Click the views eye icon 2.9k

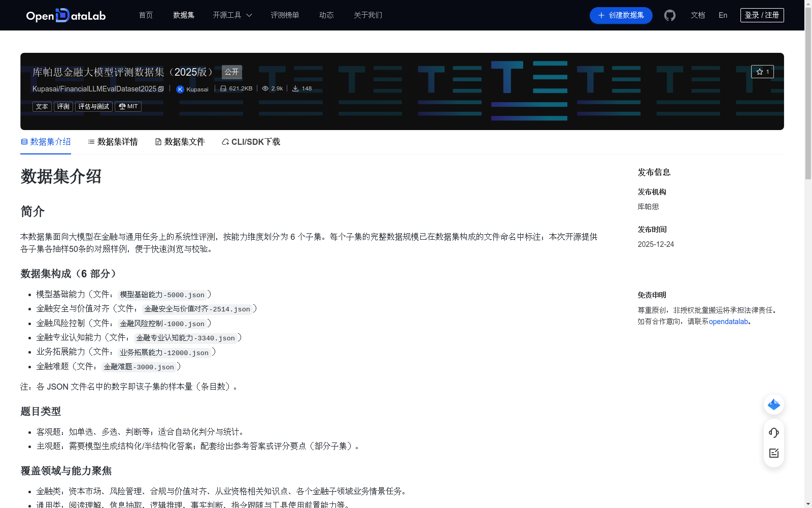[x=265, y=88]
